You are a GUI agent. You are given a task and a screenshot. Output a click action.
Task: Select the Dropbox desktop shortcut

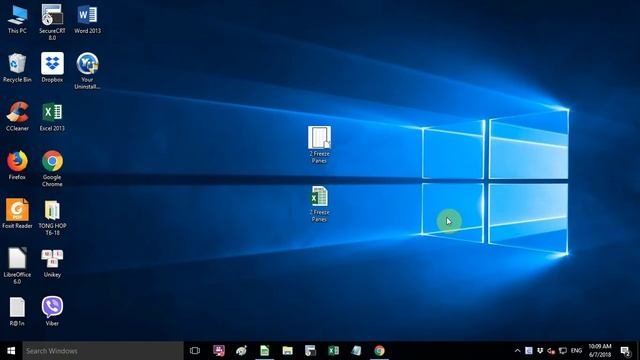coord(52,68)
